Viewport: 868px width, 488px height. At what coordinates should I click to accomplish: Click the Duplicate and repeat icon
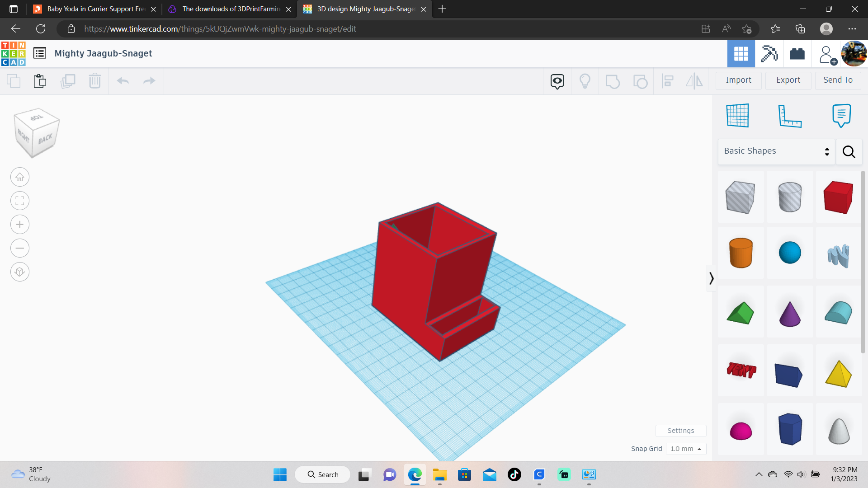point(68,81)
